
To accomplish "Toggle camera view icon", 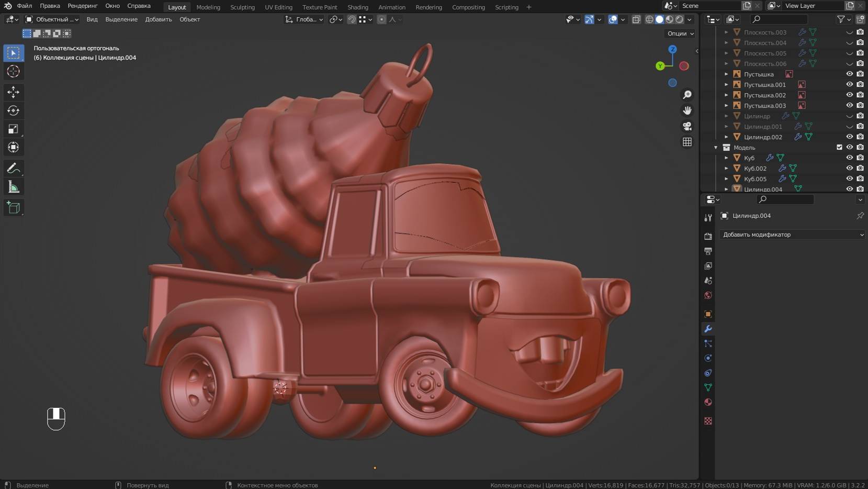I will pyautogui.click(x=687, y=126).
